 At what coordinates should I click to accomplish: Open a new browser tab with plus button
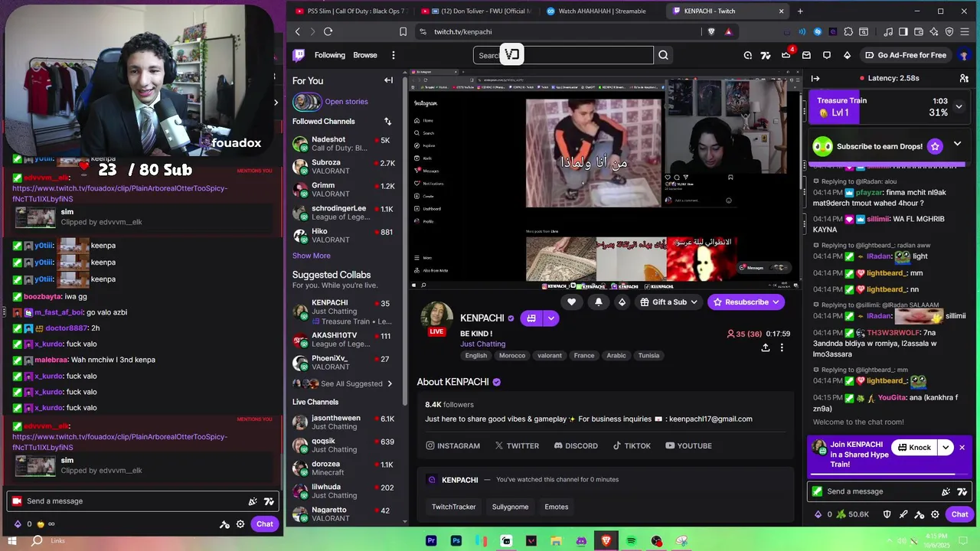[x=800, y=11]
